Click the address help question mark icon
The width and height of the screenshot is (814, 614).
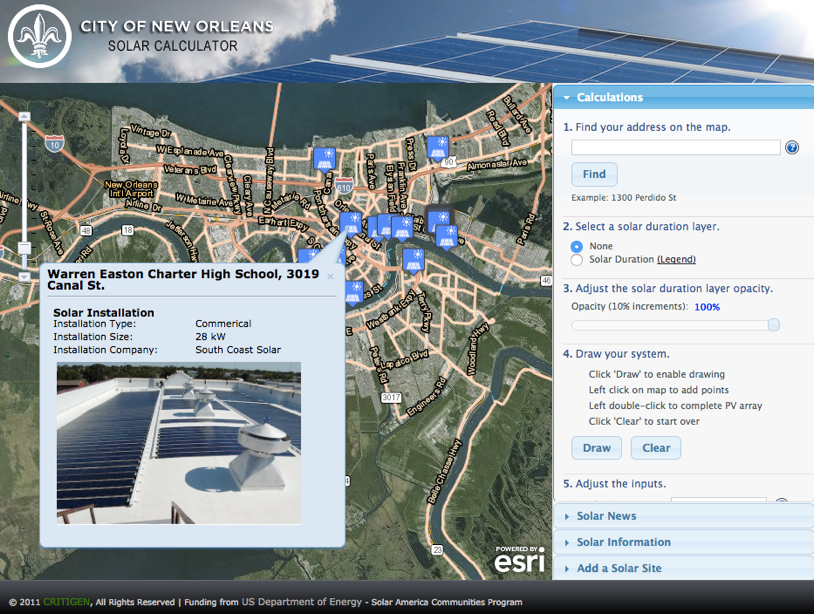tap(792, 147)
